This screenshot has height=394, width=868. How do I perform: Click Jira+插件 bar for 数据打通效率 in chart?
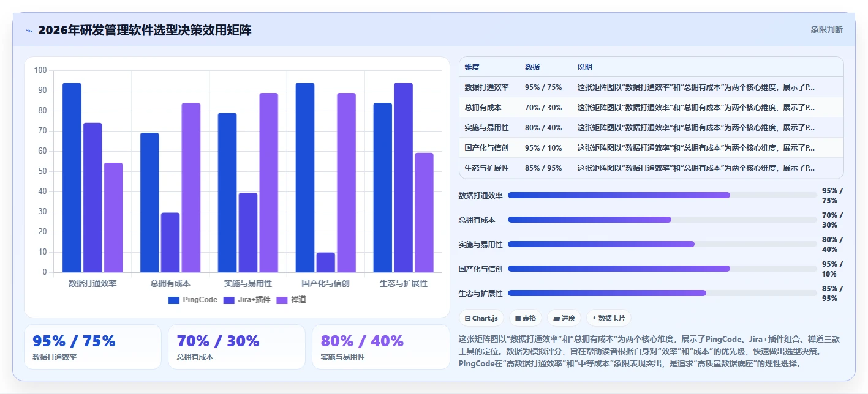pos(92,198)
